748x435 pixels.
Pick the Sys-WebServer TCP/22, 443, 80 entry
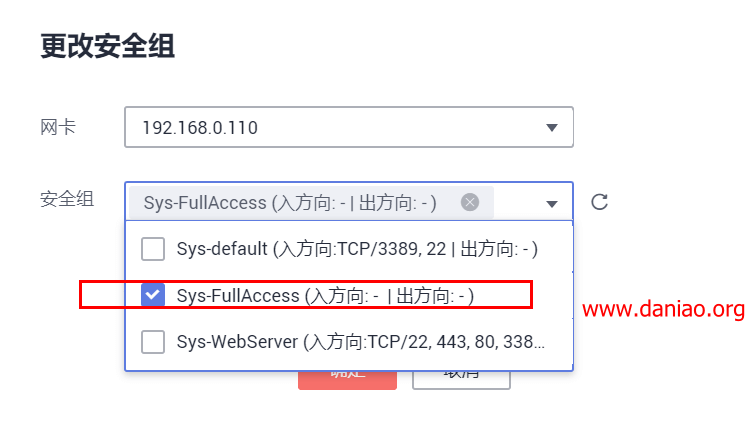361,342
